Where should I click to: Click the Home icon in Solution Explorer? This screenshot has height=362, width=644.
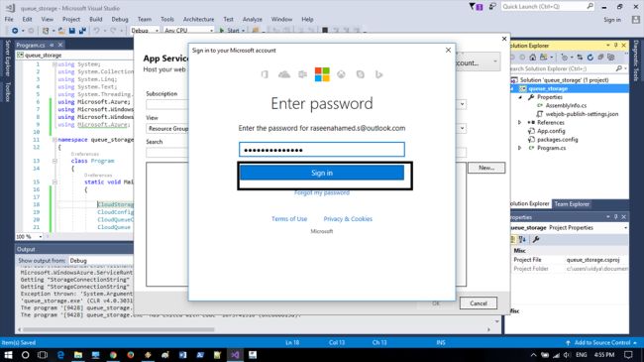532,58
